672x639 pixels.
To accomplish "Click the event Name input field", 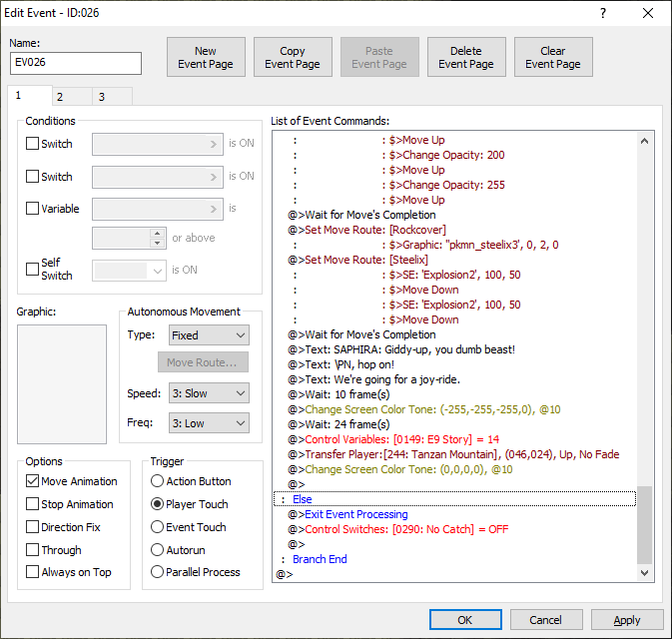I will click(76, 64).
